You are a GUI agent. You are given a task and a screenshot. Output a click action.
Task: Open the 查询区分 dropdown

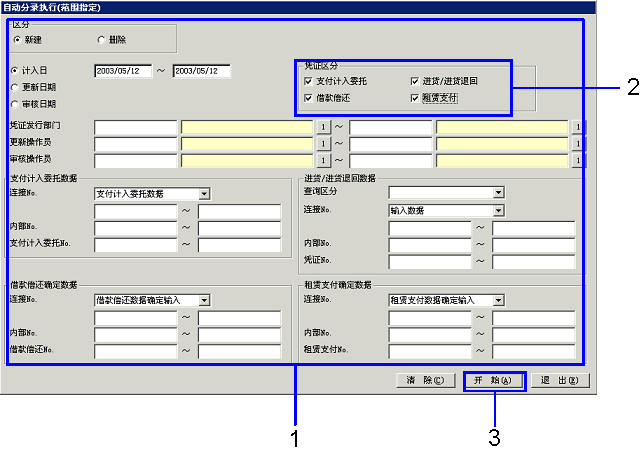coord(498,192)
